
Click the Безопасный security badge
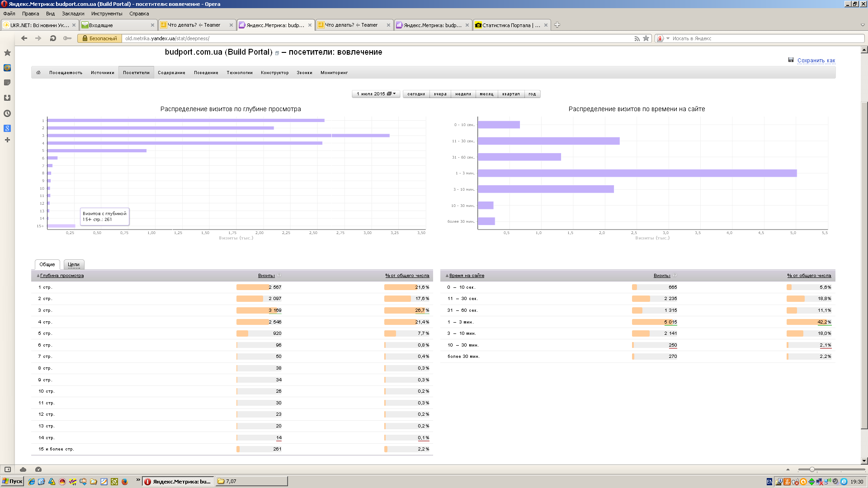(x=99, y=38)
